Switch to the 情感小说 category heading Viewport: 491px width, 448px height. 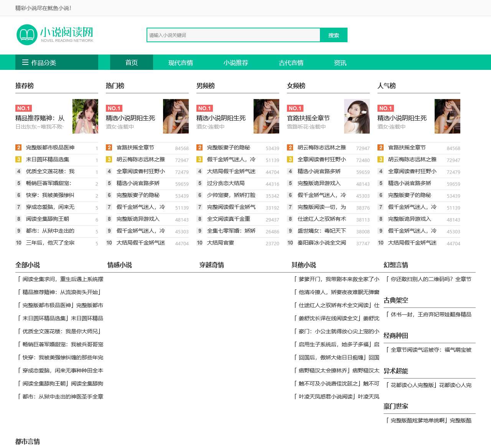[120, 265]
